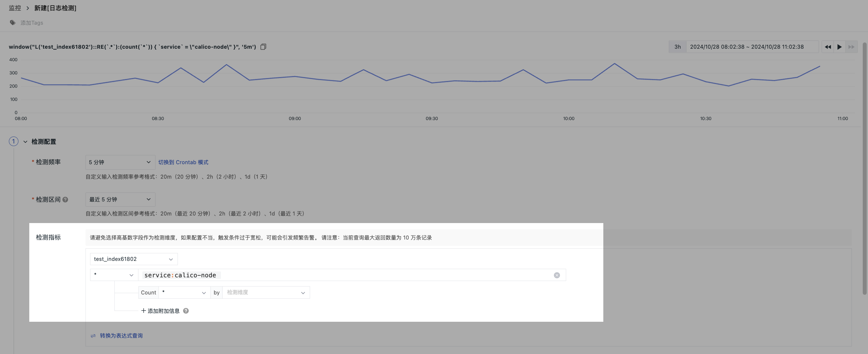This screenshot has width=868, height=354.
Task: Open the 检测区间 最近 5 分钟 dropdown
Action: (120, 200)
